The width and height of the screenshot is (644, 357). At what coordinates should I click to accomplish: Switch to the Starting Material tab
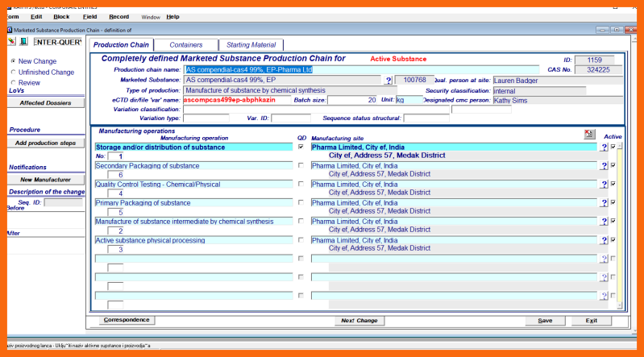click(x=251, y=45)
